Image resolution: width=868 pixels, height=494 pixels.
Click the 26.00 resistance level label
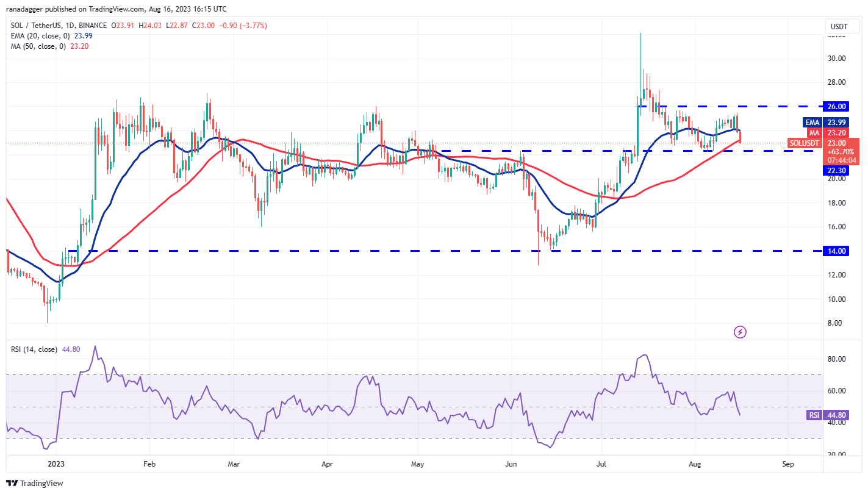(x=837, y=106)
